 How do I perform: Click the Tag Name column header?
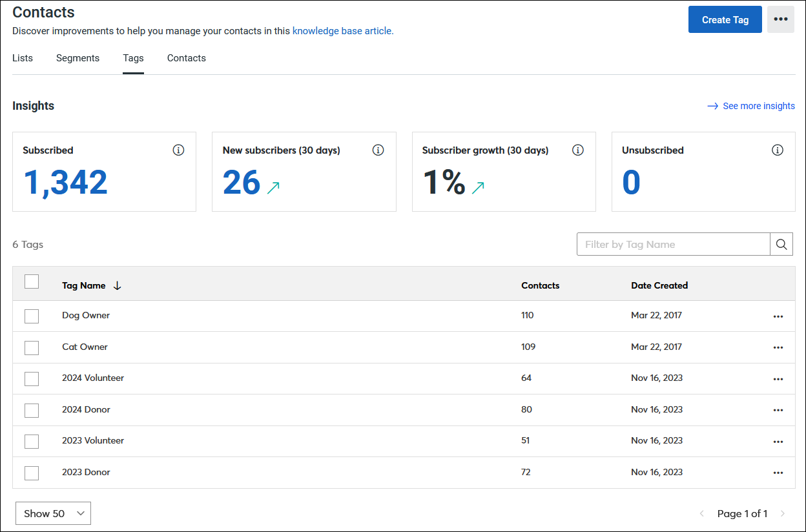(x=84, y=285)
